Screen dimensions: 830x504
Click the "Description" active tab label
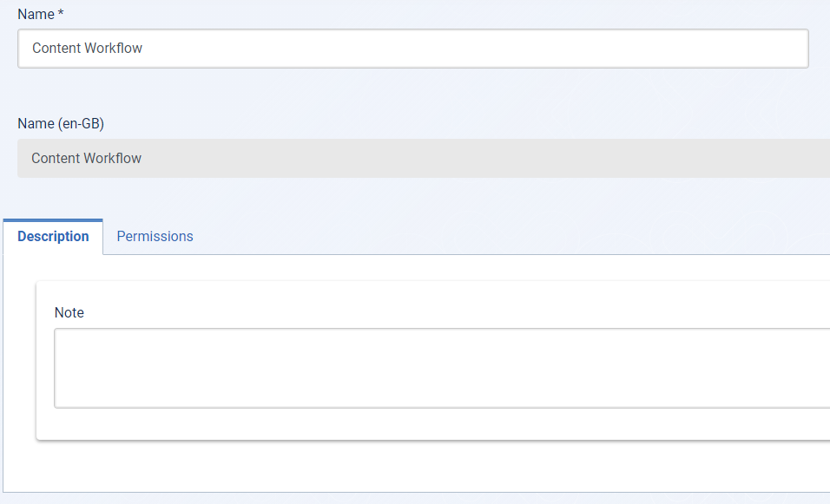[x=53, y=237]
